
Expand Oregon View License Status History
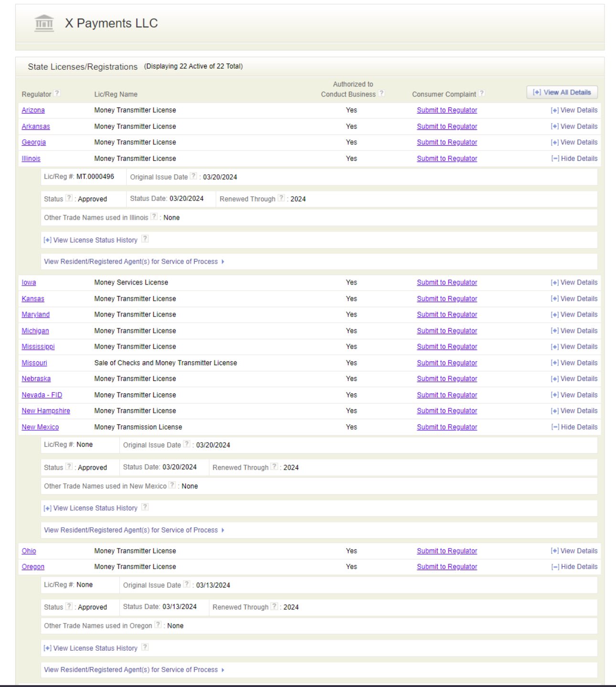pos(90,648)
